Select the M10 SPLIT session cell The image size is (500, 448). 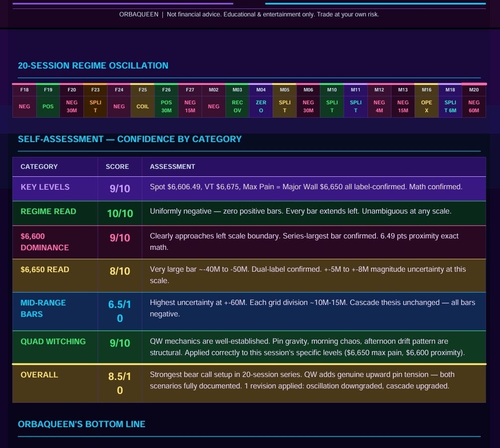point(332,100)
